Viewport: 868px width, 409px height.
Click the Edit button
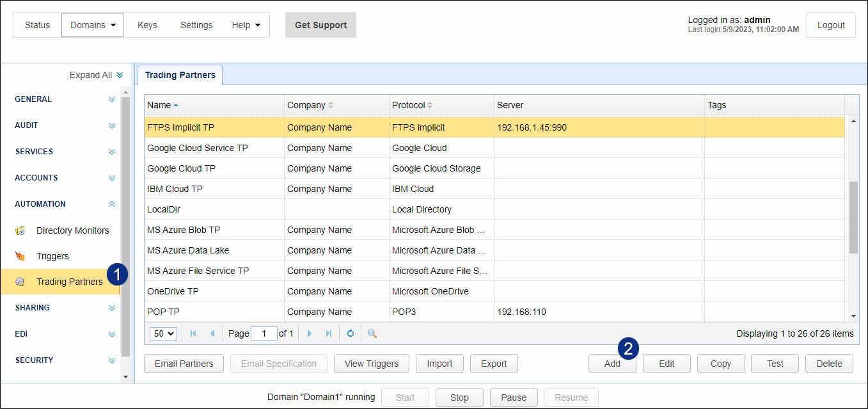click(x=667, y=364)
